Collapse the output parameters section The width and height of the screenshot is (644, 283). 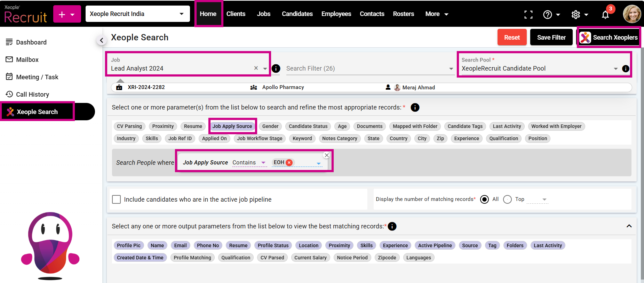(629, 226)
